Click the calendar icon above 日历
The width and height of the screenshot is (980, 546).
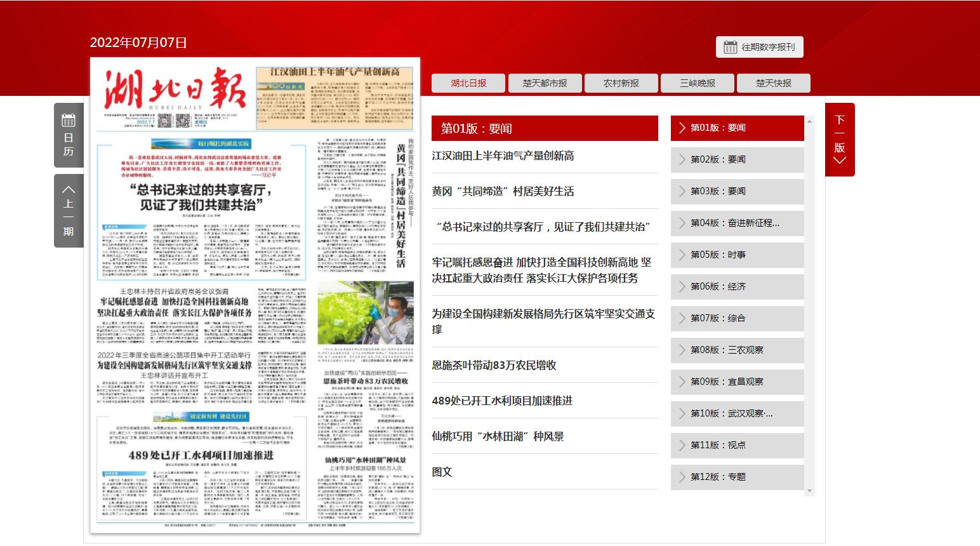(69, 120)
